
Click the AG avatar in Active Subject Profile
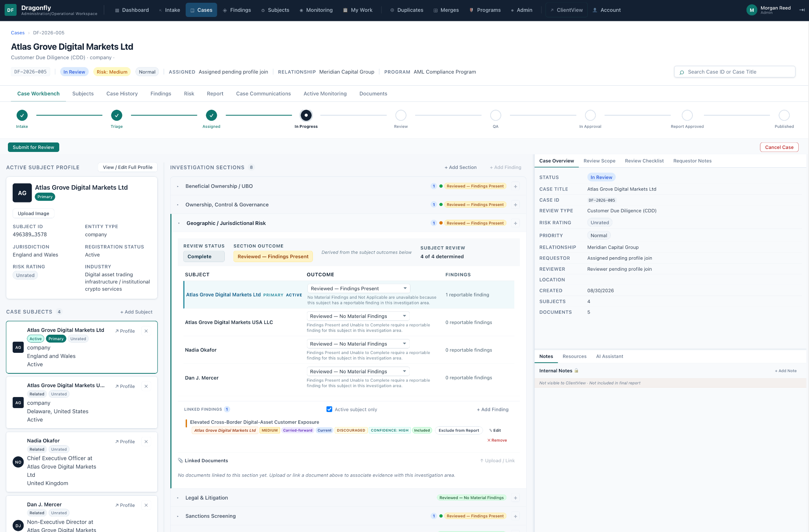(22, 193)
